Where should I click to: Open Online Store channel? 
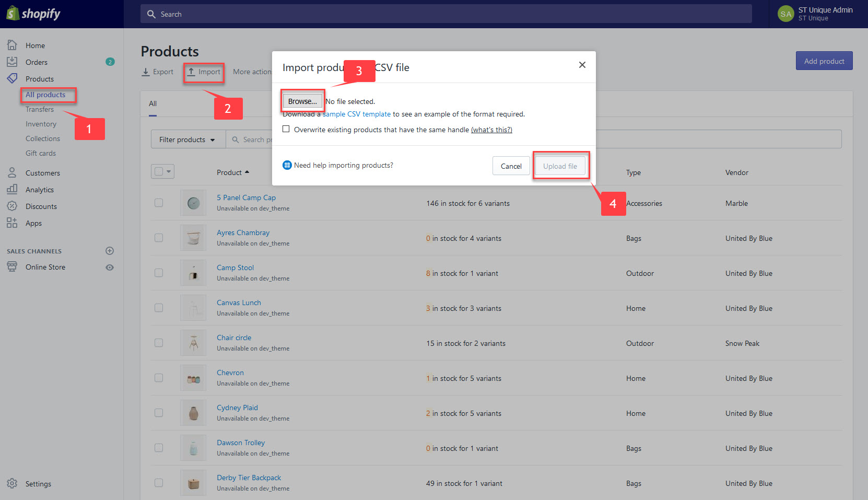click(45, 267)
